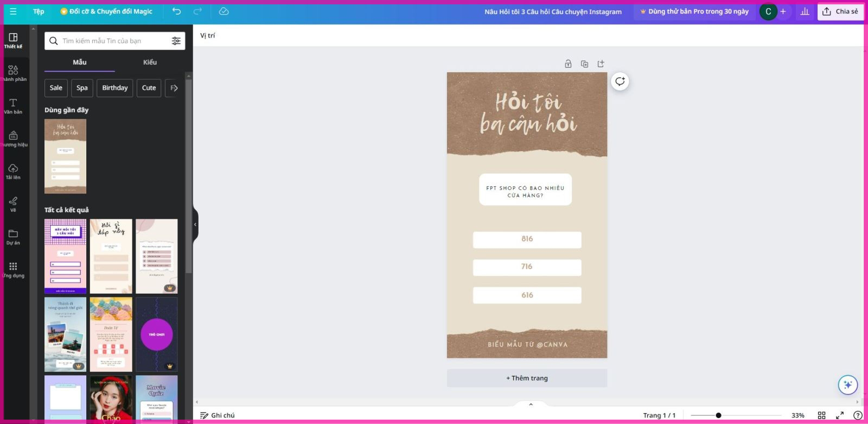
Task: Switch to grid view icon
Action: pos(821,415)
